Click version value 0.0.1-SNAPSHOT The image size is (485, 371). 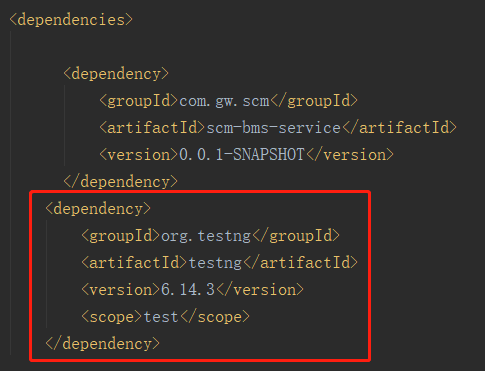tap(242, 155)
